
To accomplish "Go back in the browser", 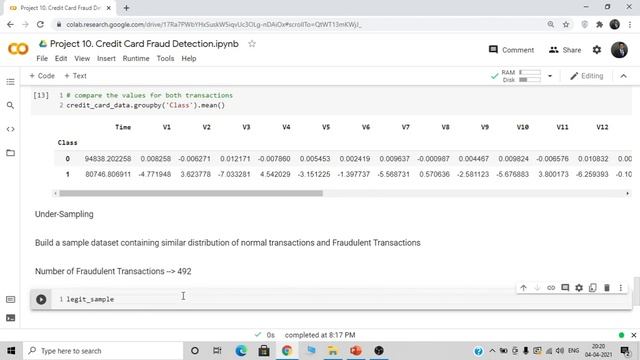I will coord(10,24).
